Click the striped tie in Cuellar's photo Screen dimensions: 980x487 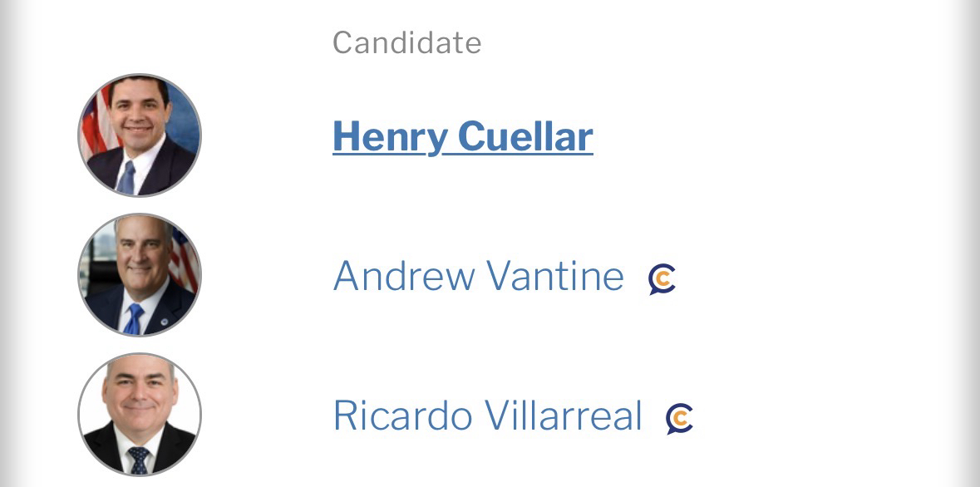coord(126,178)
